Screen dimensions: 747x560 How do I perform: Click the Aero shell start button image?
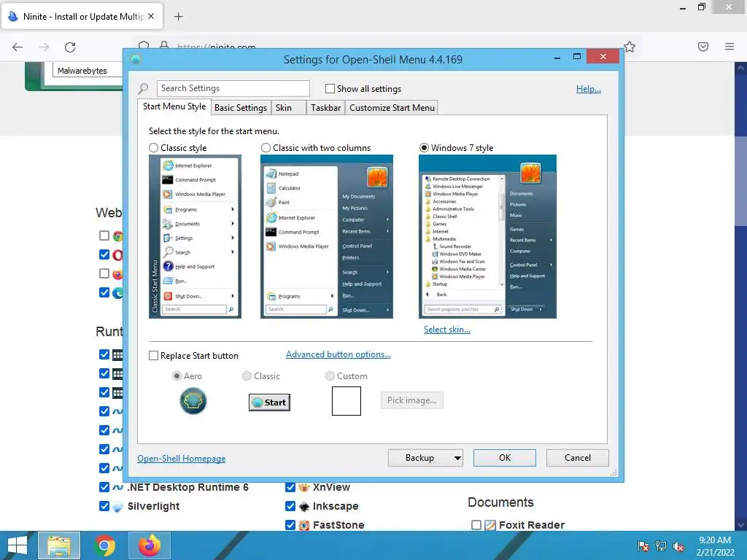[193, 401]
